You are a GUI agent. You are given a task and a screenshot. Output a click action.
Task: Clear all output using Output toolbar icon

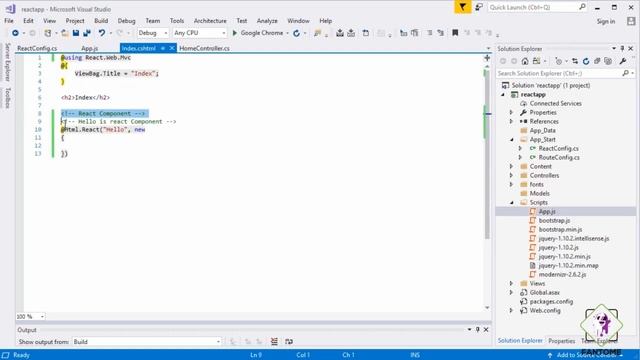pos(274,342)
